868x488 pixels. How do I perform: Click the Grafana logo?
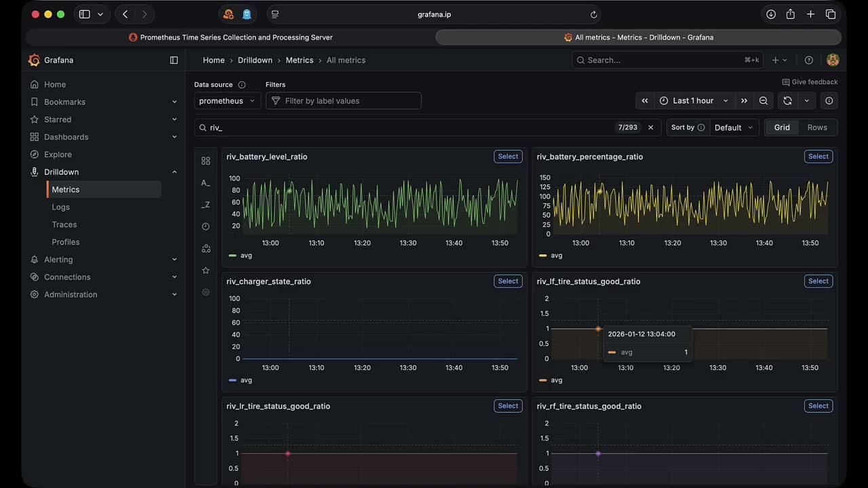coord(35,60)
